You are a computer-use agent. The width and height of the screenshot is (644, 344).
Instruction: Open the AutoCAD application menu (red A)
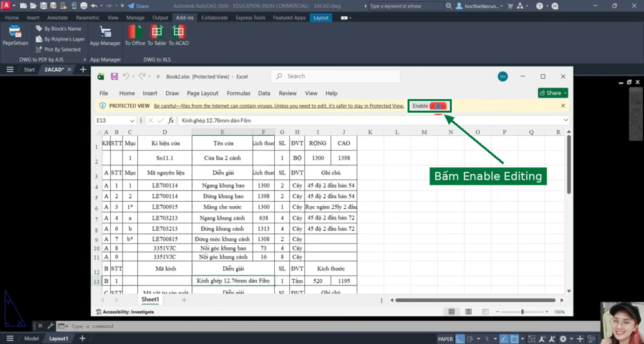(x=6, y=6)
